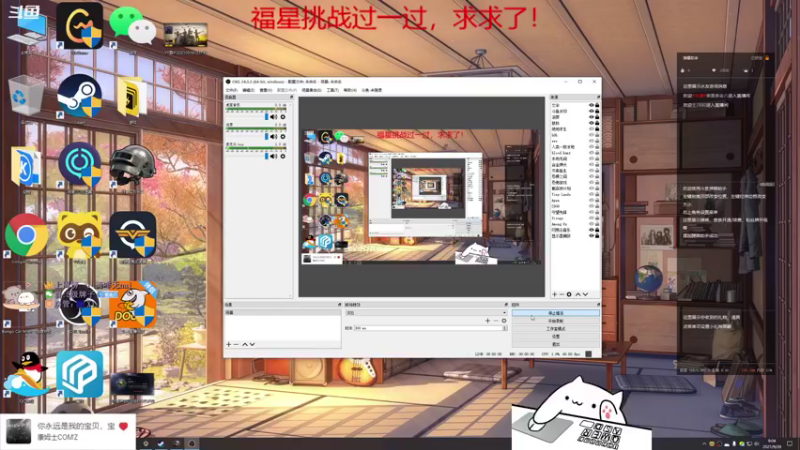This screenshot has height=450, width=800.
Task: Move the source down with the arrow icon
Action: pyautogui.click(x=585, y=294)
